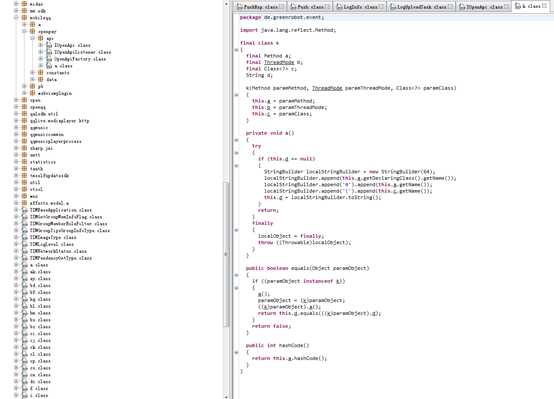
Task: Collapse the openpay package node
Action: click(x=24, y=31)
